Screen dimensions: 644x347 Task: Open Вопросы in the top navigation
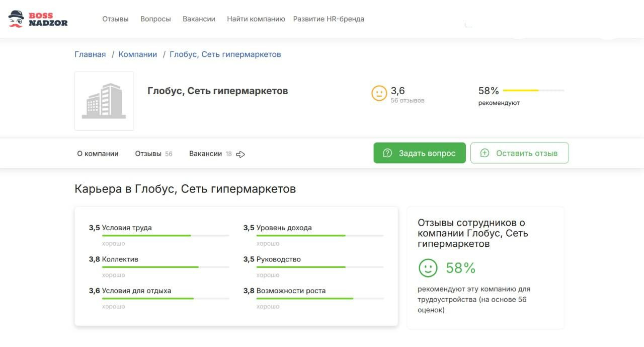click(x=155, y=19)
